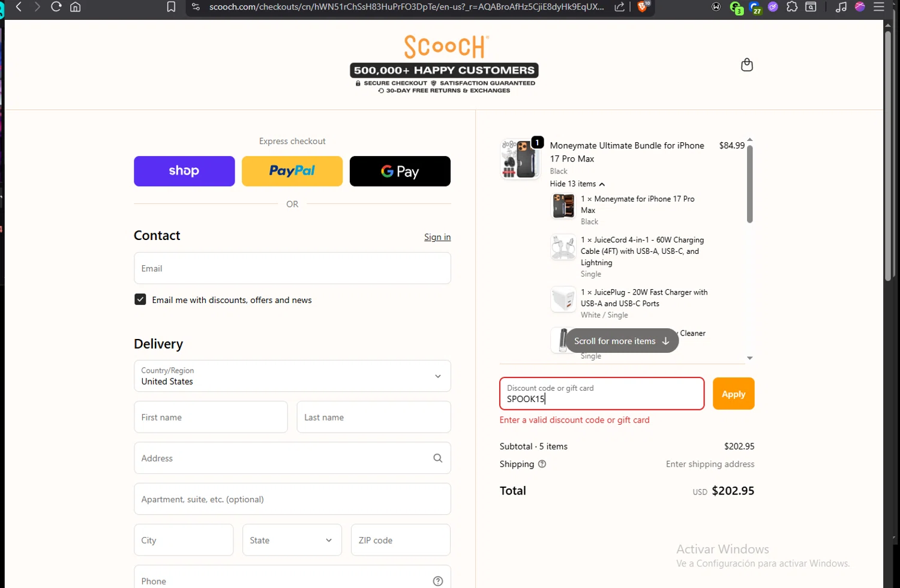Focus the Apartment, suite field
Image resolution: width=900 pixels, height=588 pixels.
292,499
